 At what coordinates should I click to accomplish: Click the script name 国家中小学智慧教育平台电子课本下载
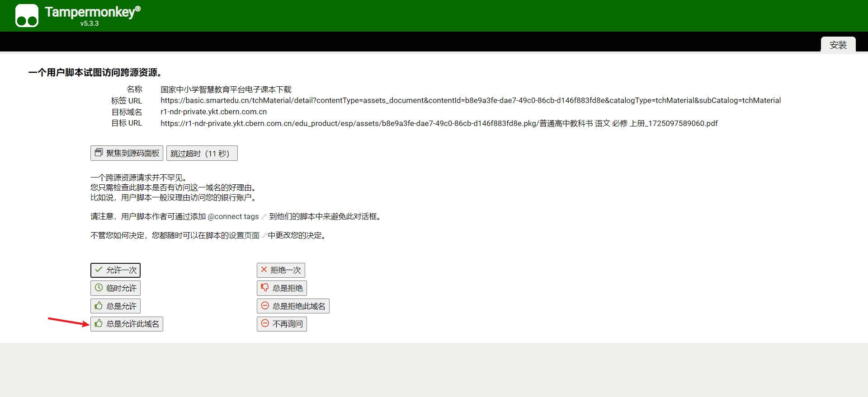(x=226, y=89)
